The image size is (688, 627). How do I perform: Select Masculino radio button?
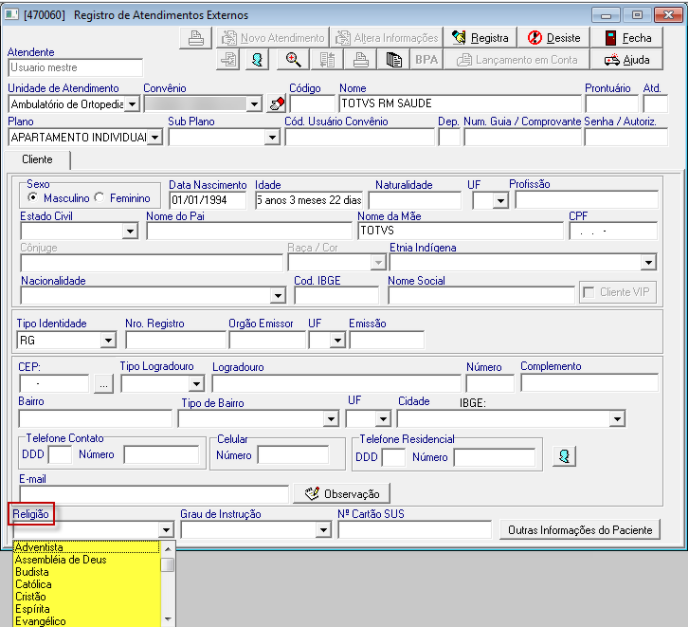tap(32, 197)
